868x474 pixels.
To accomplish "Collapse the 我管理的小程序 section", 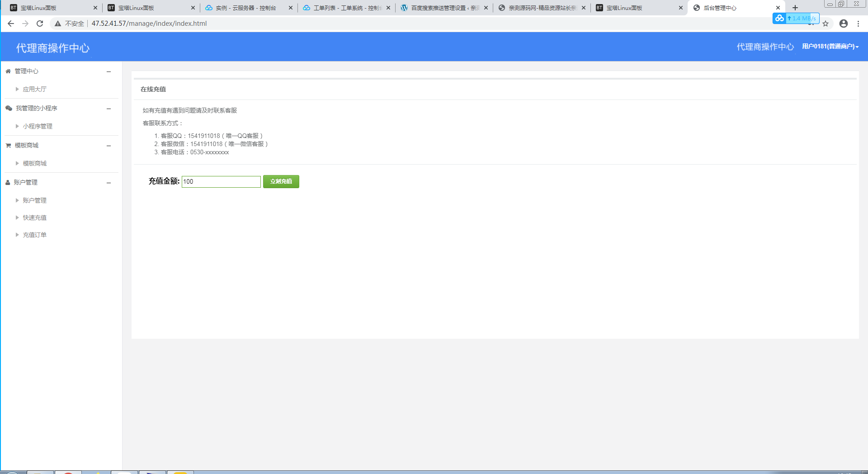I will click(108, 109).
